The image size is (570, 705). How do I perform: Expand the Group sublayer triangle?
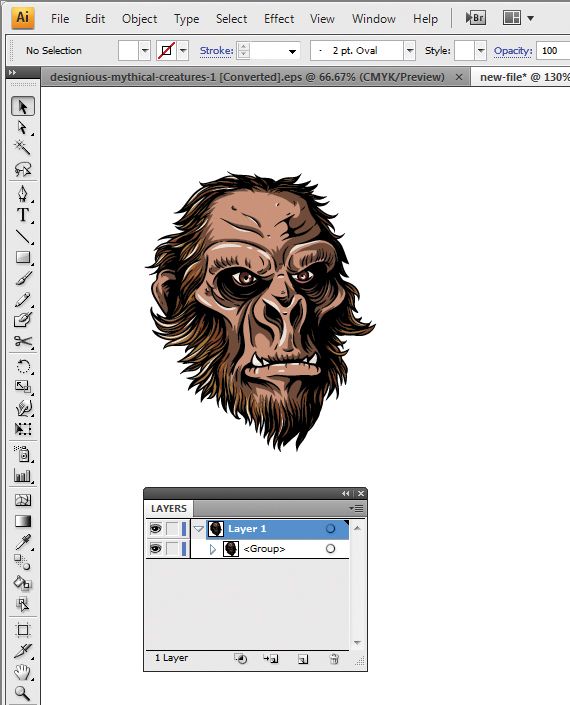coord(213,549)
